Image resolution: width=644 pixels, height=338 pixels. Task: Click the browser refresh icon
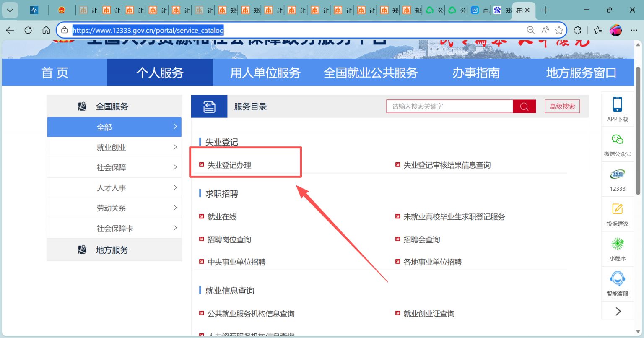[x=28, y=30]
